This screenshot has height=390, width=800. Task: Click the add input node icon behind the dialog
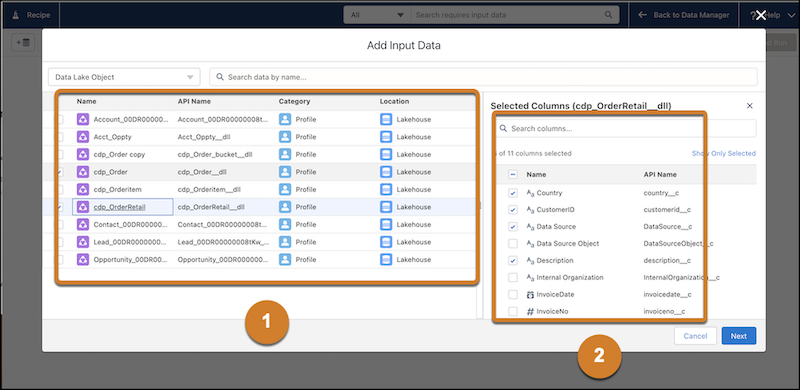tap(23, 43)
